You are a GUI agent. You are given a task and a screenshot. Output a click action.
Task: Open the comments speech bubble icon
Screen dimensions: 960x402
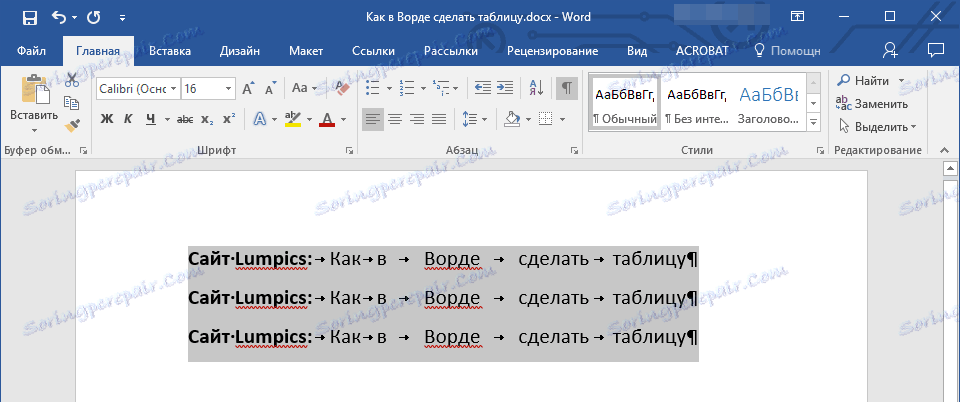coord(935,50)
